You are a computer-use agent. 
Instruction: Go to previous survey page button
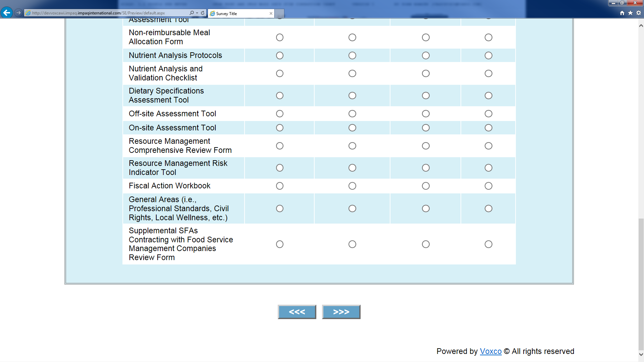(x=297, y=312)
